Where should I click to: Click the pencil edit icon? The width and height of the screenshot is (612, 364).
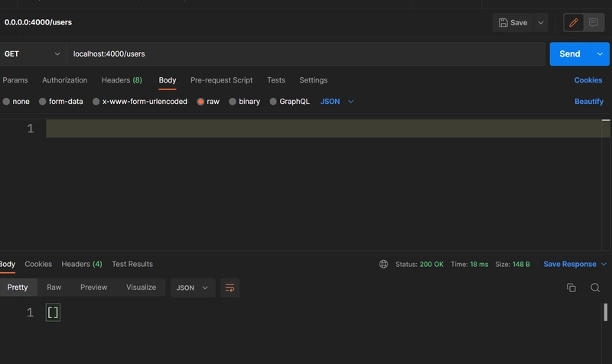pyautogui.click(x=573, y=23)
